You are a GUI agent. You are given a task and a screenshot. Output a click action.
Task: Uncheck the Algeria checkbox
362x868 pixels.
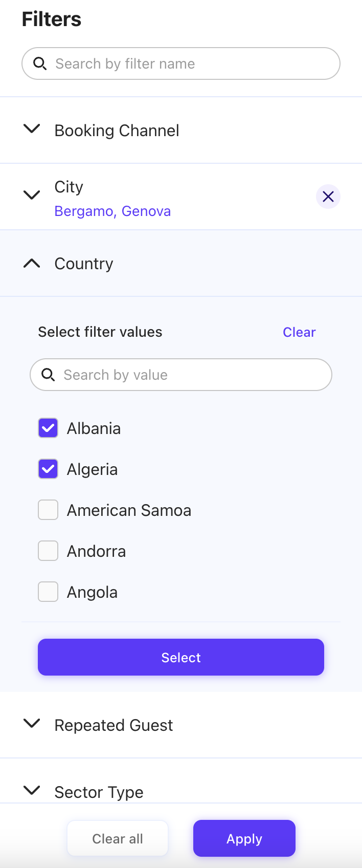(x=48, y=469)
